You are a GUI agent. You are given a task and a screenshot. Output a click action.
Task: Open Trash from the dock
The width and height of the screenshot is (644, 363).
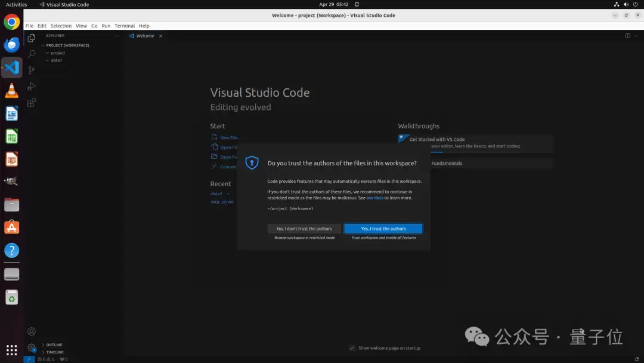(x=11, y=297)
